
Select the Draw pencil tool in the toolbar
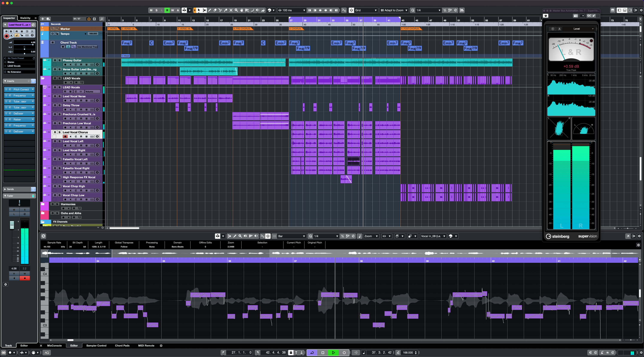tap(210, 10)
